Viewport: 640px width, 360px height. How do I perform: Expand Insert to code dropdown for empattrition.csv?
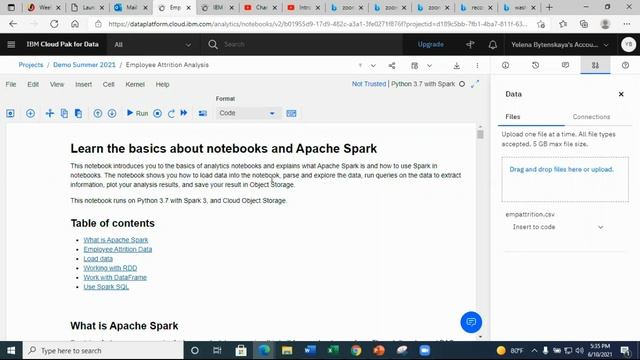pyautogui.click(x=558, y=227)
